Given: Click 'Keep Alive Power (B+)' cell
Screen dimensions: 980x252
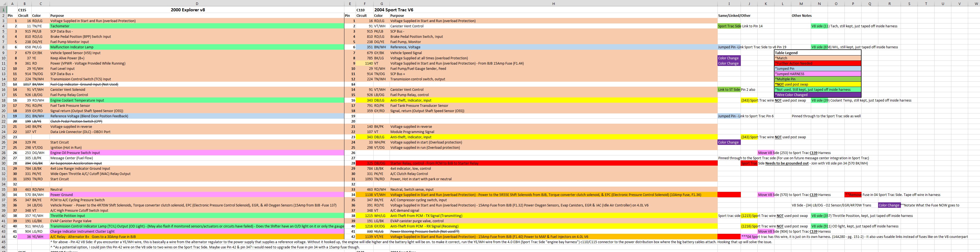Looking at the screenshot, I should point(197,58).
